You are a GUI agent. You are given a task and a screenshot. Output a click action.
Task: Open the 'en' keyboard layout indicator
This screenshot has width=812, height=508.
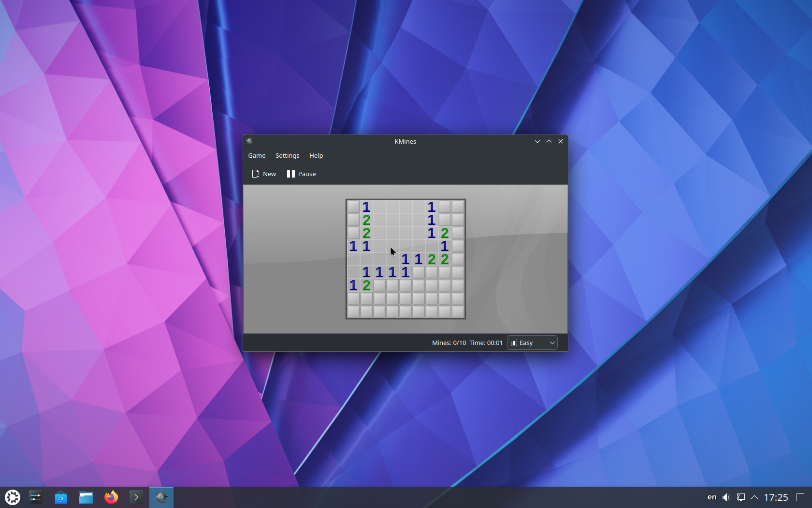tap(712, 497)
